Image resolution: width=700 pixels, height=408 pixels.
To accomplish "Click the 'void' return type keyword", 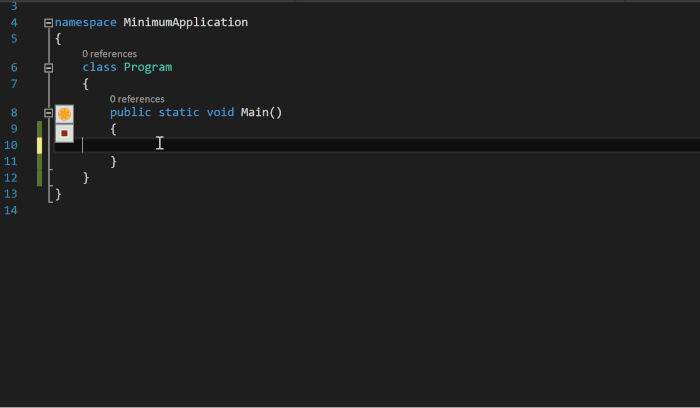I will tap(220, 112).
